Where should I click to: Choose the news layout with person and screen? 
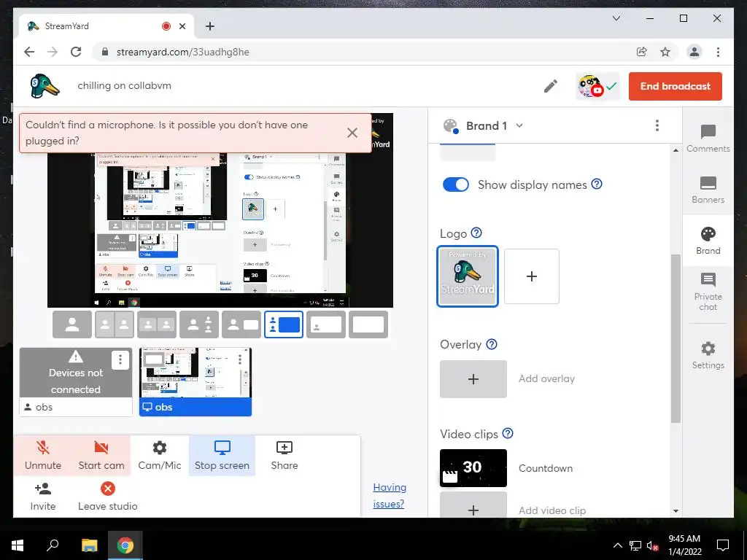click(x=241, y=324)
